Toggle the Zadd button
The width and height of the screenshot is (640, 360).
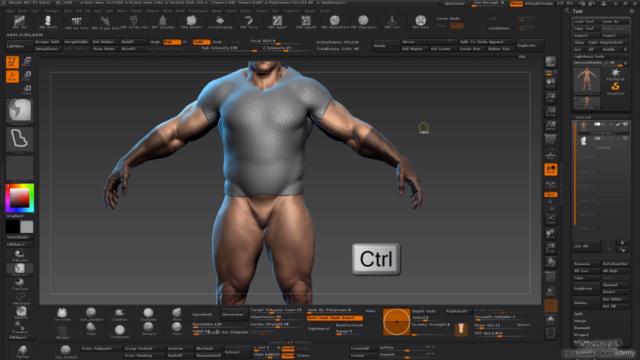201,42
